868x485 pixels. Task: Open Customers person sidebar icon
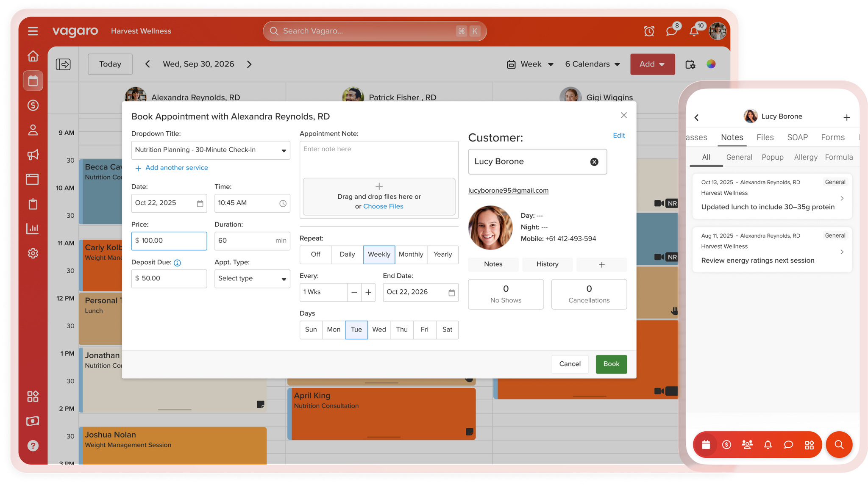click(33, 130)
